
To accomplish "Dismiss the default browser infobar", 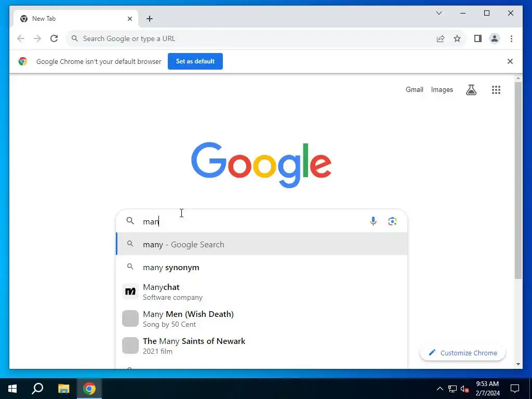I will [x=510, y=61].
